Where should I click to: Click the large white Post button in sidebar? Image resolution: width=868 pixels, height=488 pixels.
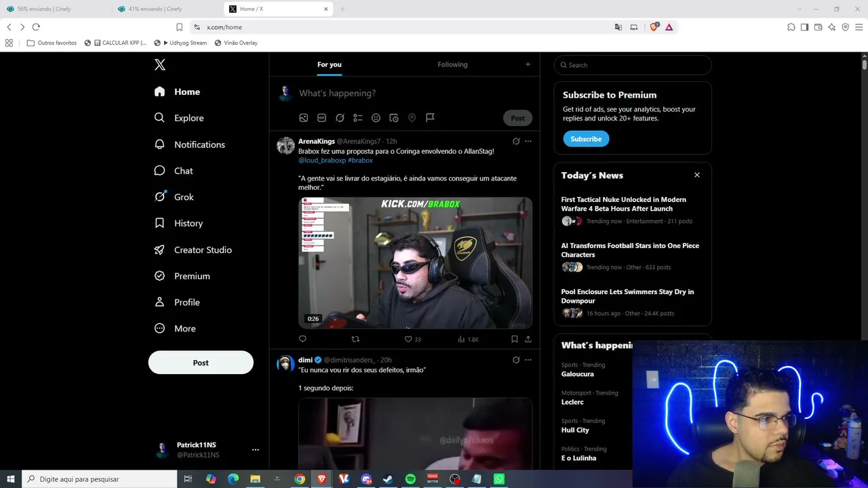201,363
